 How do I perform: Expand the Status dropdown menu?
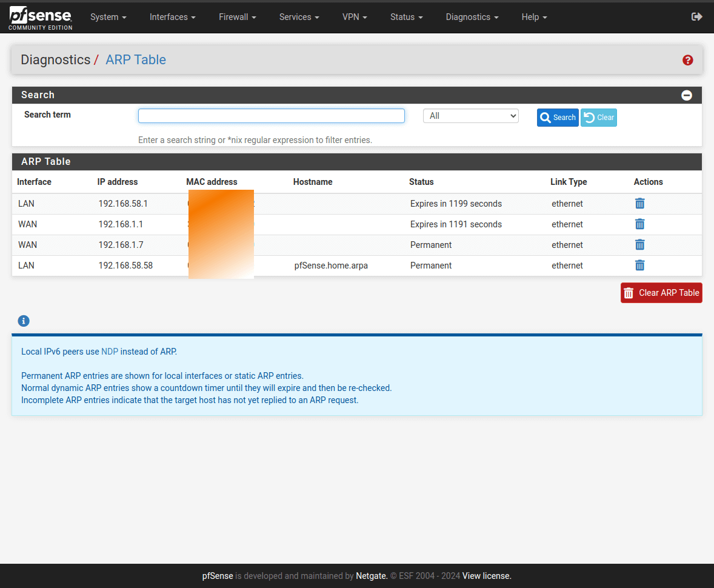[406, 17]
